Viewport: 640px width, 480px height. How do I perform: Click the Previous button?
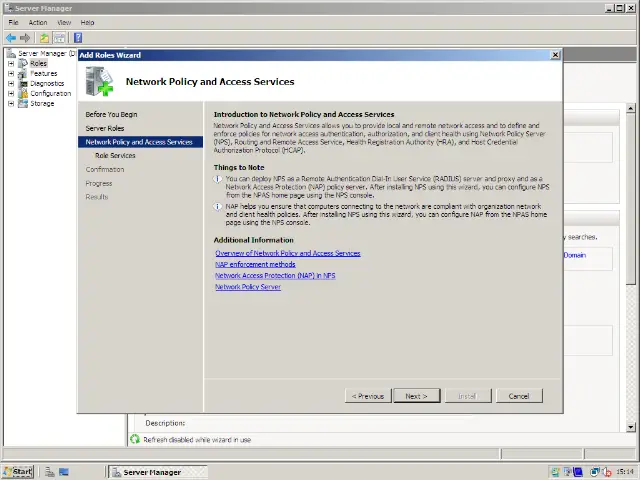(x=368, y=396)
